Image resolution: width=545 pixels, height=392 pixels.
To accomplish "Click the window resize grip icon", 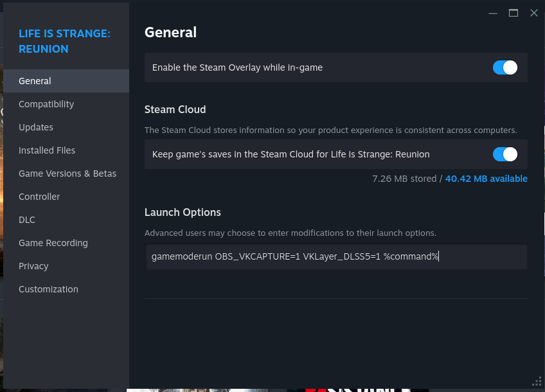I will pyautogui.click(x=537, y=381).
